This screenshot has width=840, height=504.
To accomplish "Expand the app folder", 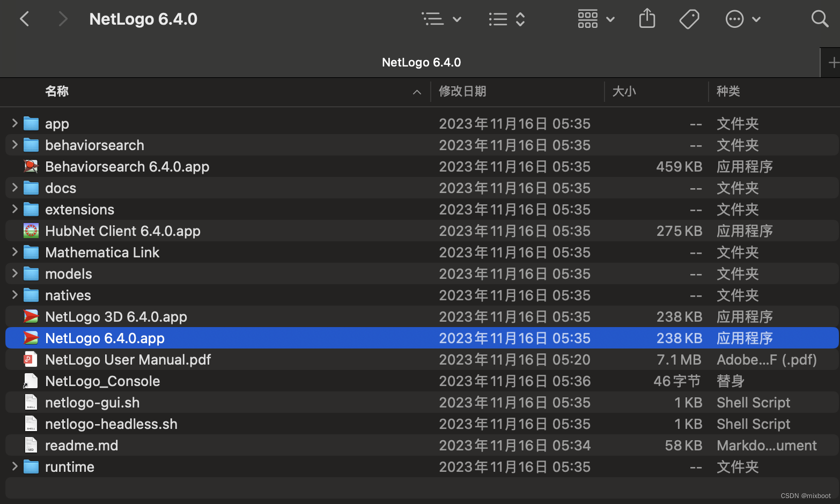I will pyautogui.click(x=14, y=123).
